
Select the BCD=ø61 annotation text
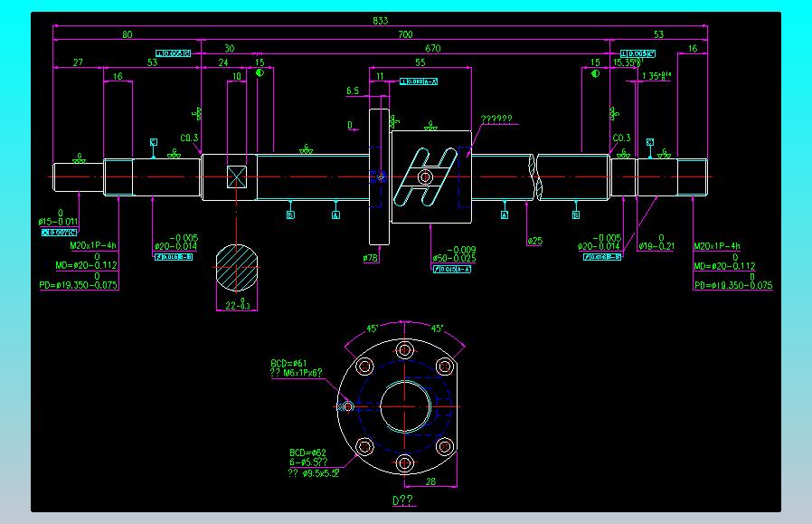(288, 363)
